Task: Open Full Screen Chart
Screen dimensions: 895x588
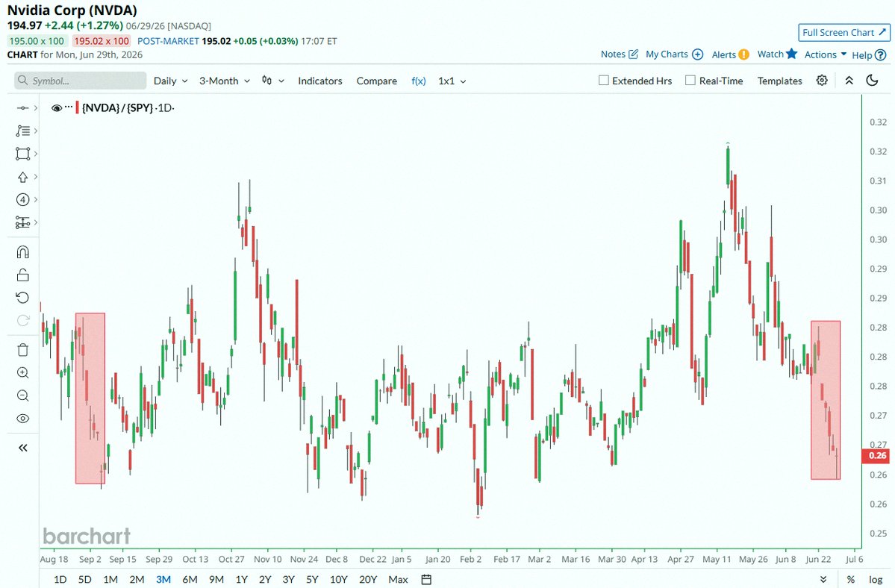Action: (x=844, y=33)
